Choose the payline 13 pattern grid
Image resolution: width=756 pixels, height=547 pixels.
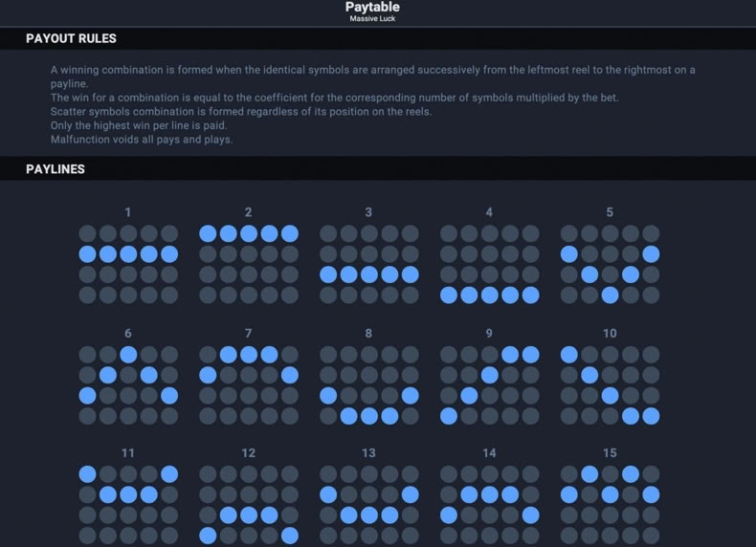click(x=369, y=505)
